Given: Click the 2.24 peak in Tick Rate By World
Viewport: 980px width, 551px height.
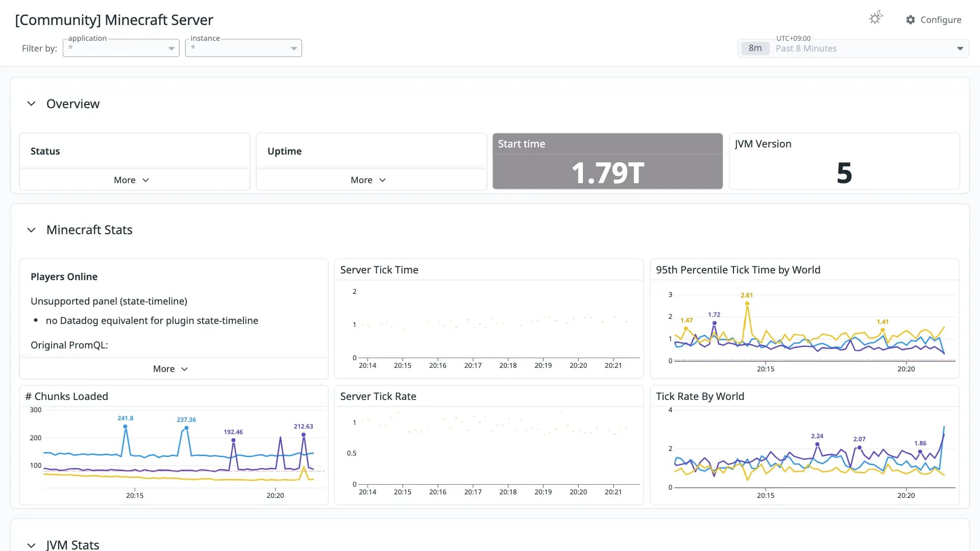Looking at the screenshot, I should (x=817, y=444).
